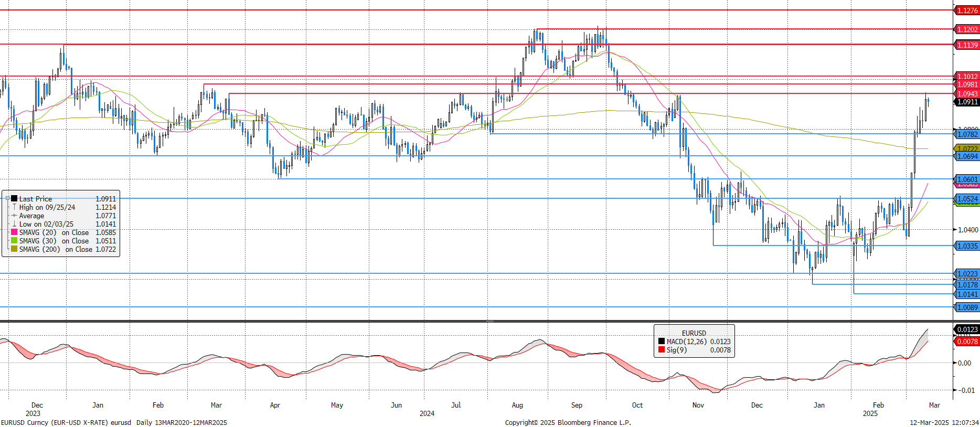
Task: Click the red 1.1139 resistance price tag
Action: tap(966, 45)
